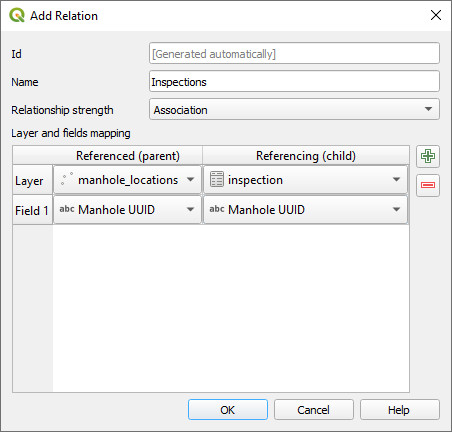Close the Add Relation dialog
This screenshot has height=432, width=452.
[x=436, y=15]
